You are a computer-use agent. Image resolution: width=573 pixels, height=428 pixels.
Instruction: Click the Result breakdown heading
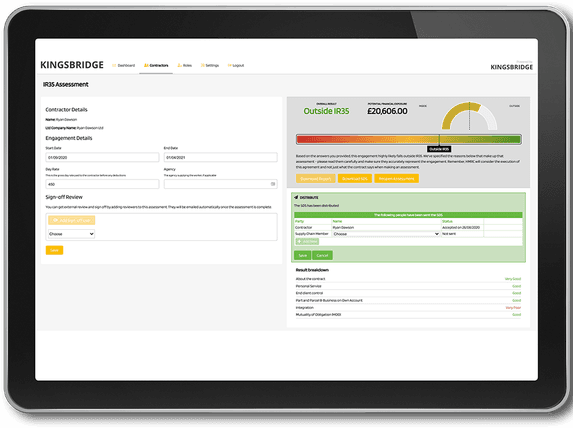312,270
